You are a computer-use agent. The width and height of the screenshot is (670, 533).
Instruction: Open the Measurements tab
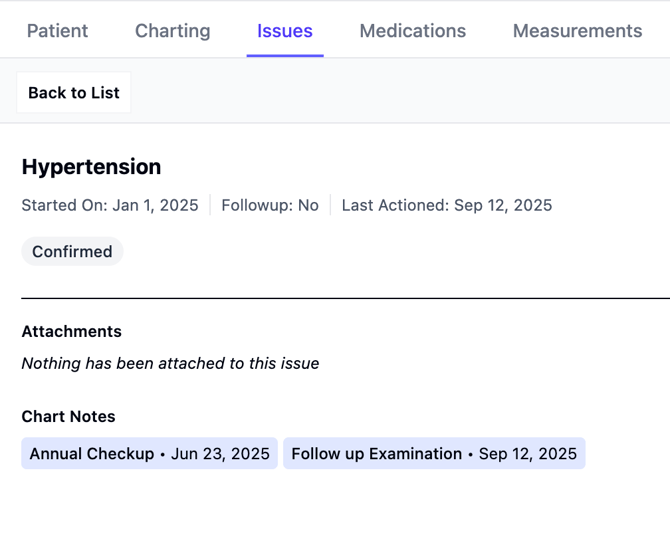pyautogui.click(x=577, y=31)
